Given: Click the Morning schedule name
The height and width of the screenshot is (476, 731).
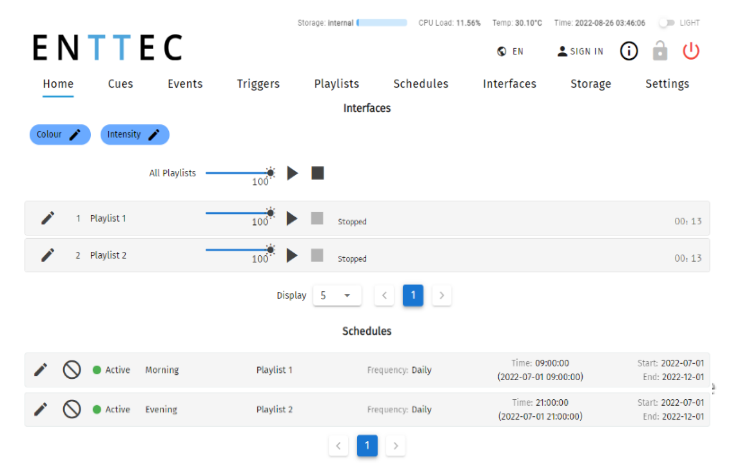Looking at the screenshot, I should (x=162, y=370).
